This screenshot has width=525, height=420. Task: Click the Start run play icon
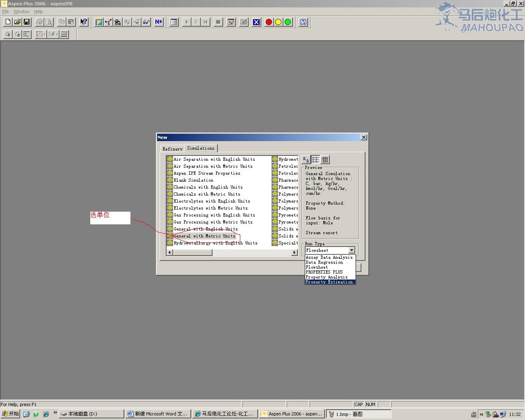click(x=187, y=22)
